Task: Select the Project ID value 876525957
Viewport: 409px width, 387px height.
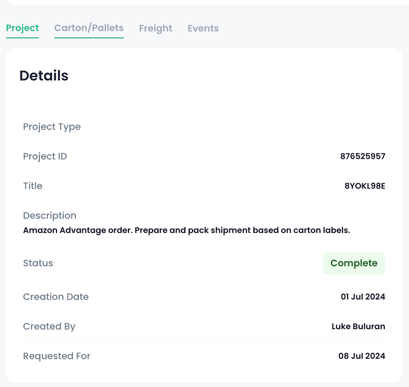Action: [x=363, y=156]
